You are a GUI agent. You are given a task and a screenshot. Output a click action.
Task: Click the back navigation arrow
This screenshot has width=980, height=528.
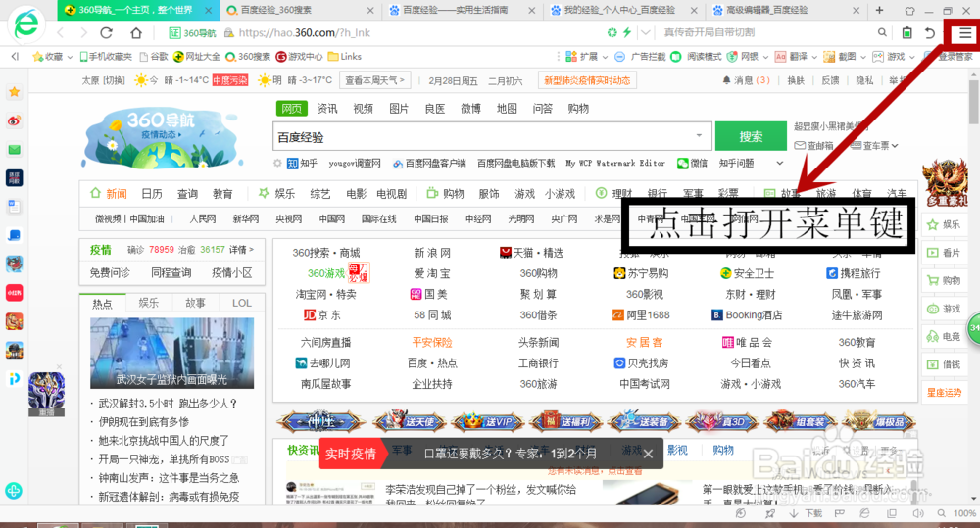point(61,33)
